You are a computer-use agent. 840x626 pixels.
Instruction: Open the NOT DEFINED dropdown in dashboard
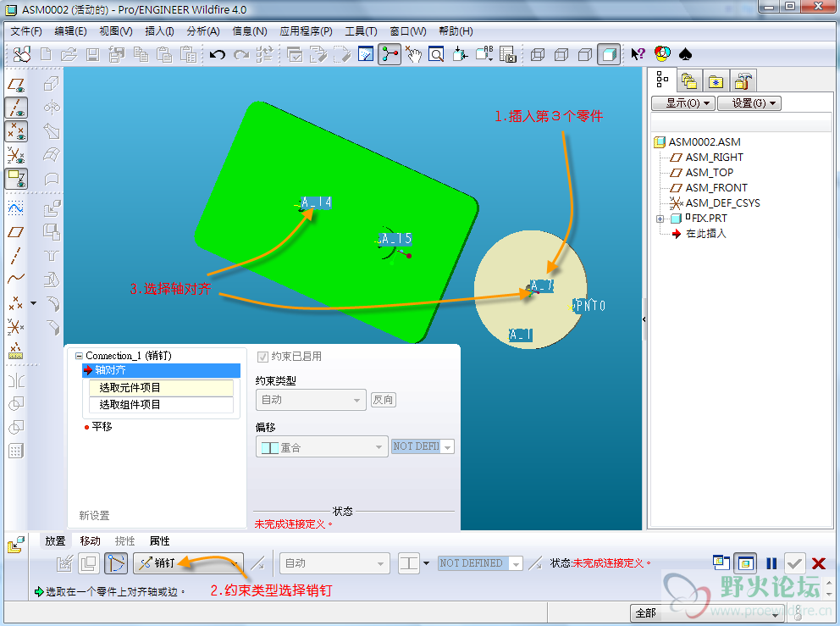(x=480, y=563)
